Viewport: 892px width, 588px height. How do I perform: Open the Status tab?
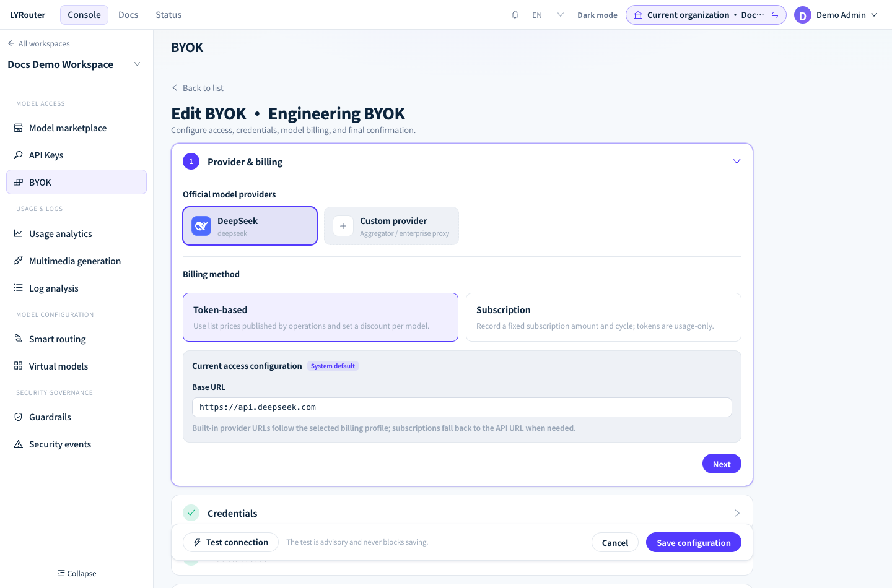pyautogui.click(x=168, y=15)
